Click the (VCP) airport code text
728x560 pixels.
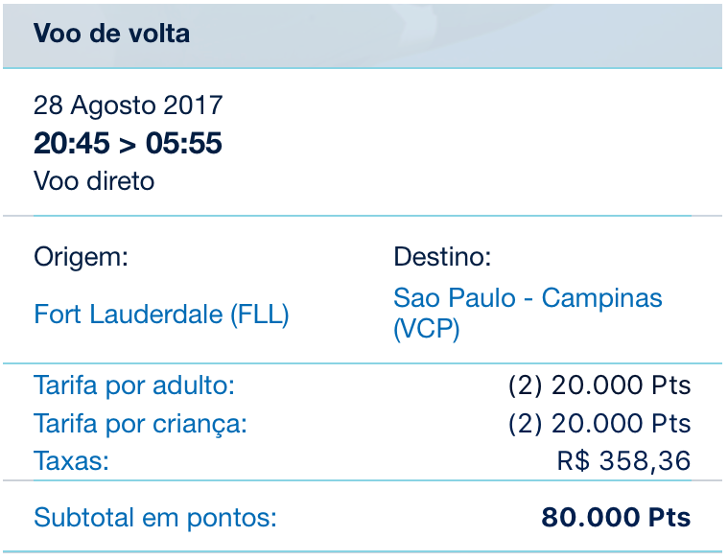pos(427,330)
